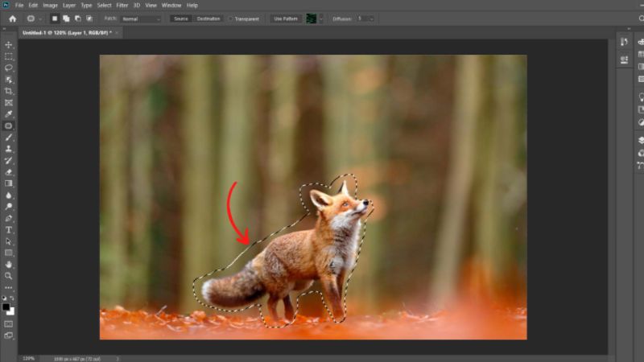This screenshot has width=644, height=362.
Task: Select the Lasso tool
Action: [x=8, y=68]
